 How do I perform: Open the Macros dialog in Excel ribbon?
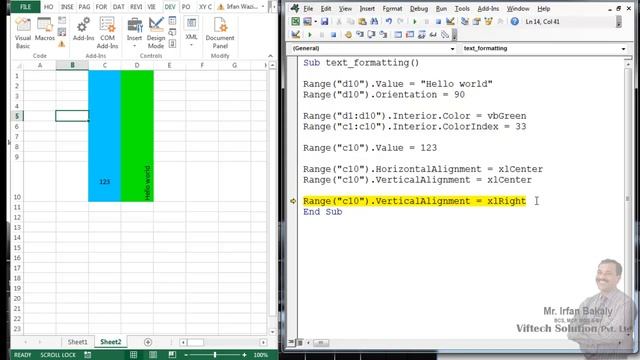44,29
